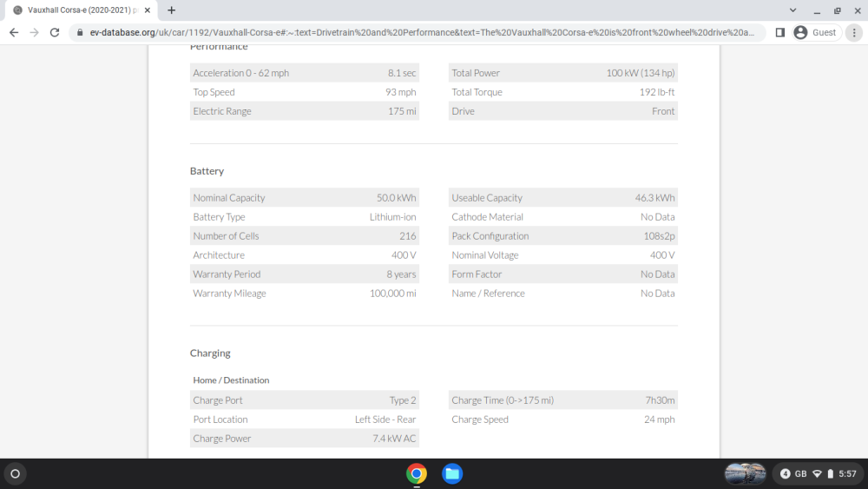View site security lock information
Screen dimensions: 868x489
pyautogui.click(x=80, y=33)
